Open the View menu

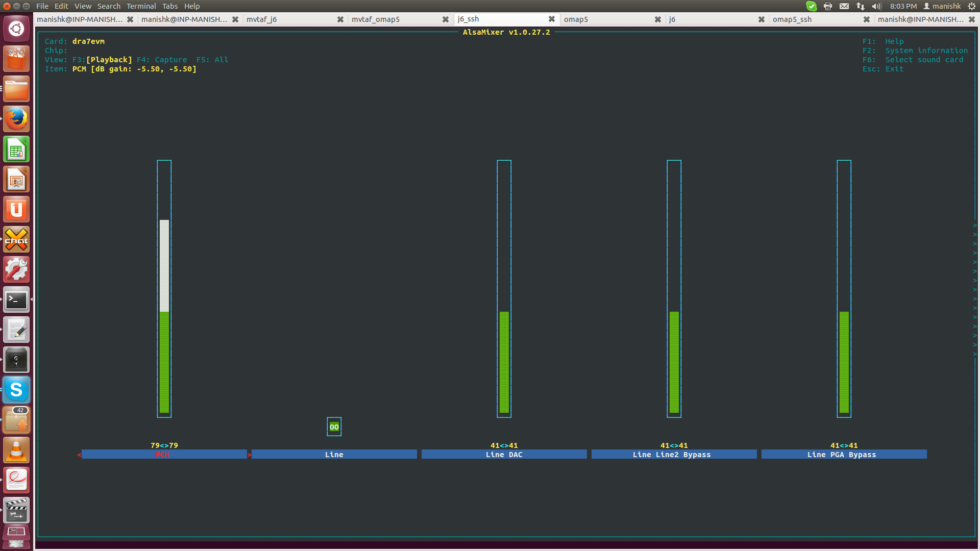[83, 6]
